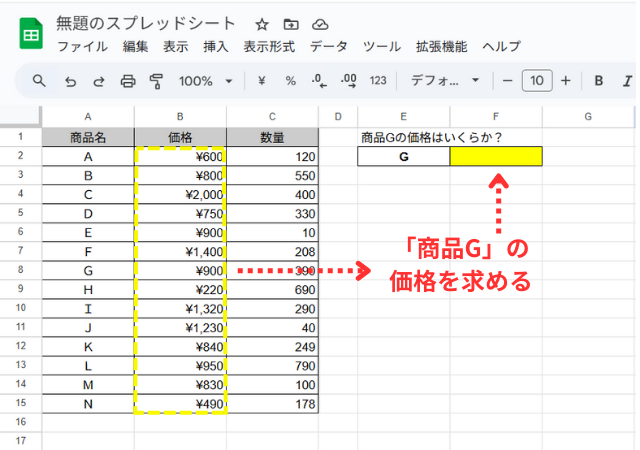Undo the last action
Viewport: 640px width, 450px height.
click(70, 81)
